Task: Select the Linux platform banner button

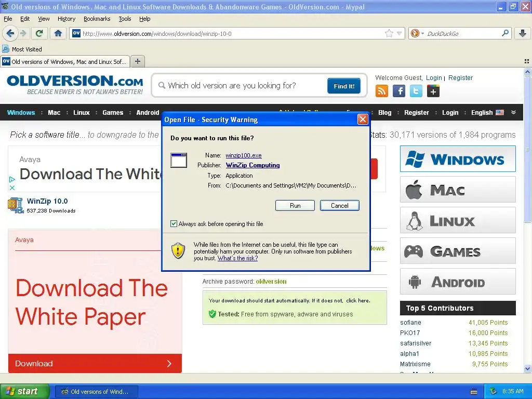Action: click(458, 220)
